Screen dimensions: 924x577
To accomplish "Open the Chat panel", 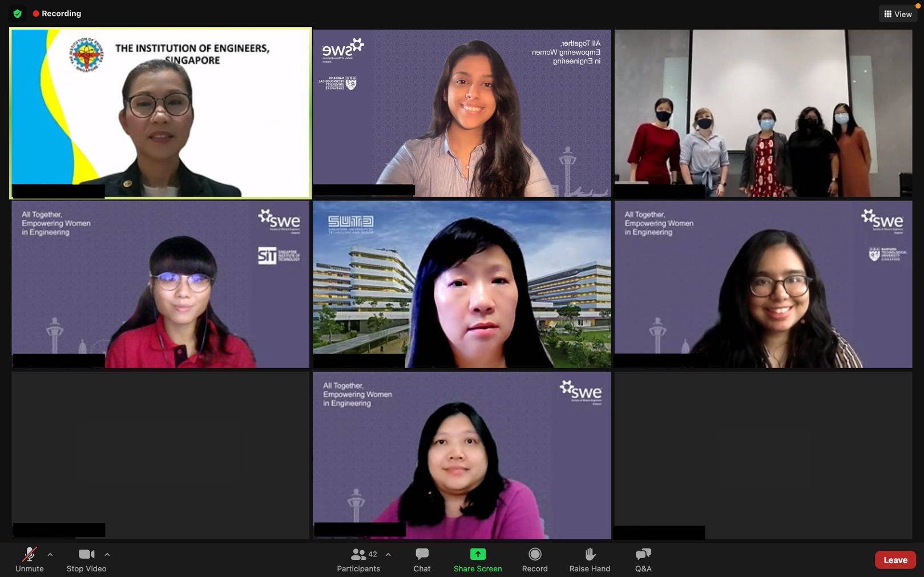I will point(422,560).
